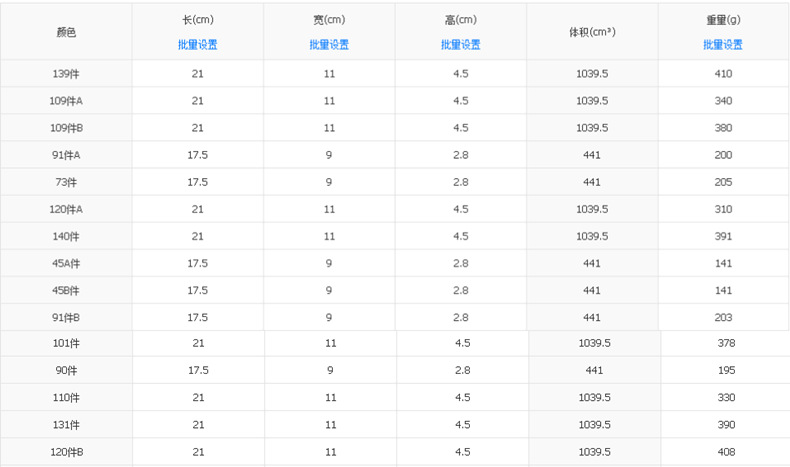Click height value 2.8 in 73件 row

tap(460, 182)
